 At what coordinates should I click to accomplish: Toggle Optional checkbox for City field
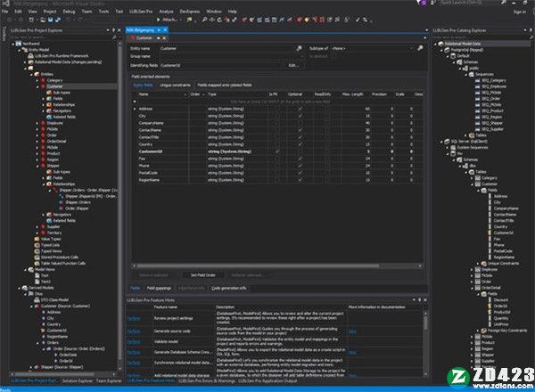pyautogui.click(x=300, y=116)
